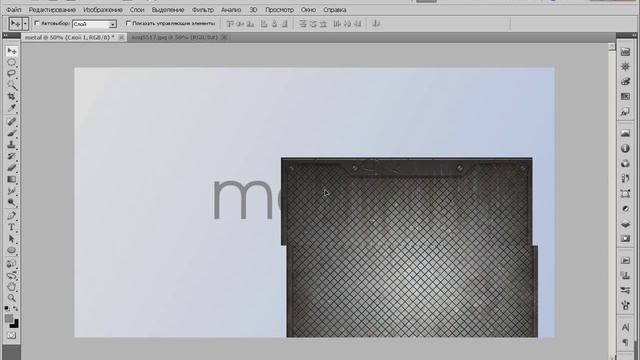The width and height of the screenshot is (640, 360).
Task: Align horizontal centers of layers
Action: [274, 24]
